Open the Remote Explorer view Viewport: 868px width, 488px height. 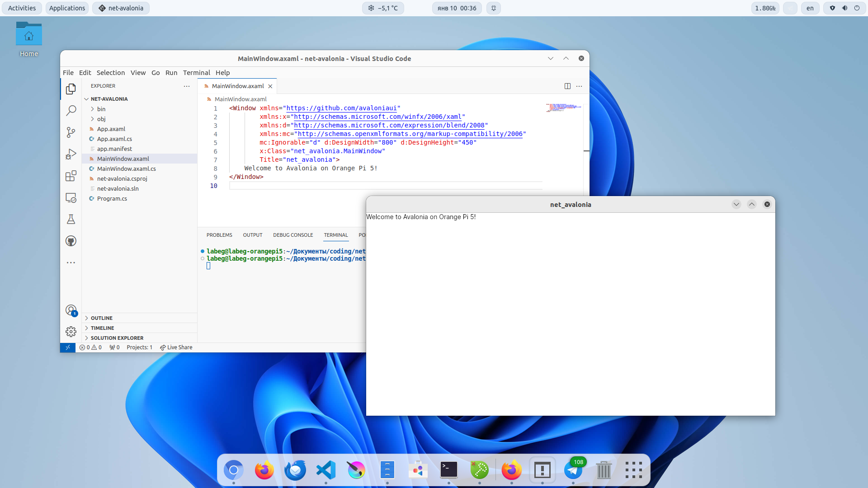[71, 197]
